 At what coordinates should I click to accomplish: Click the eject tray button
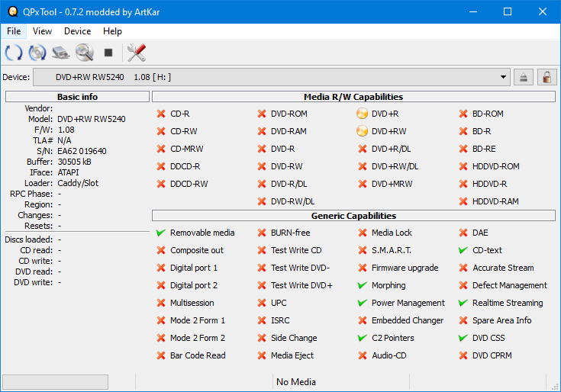524,77
